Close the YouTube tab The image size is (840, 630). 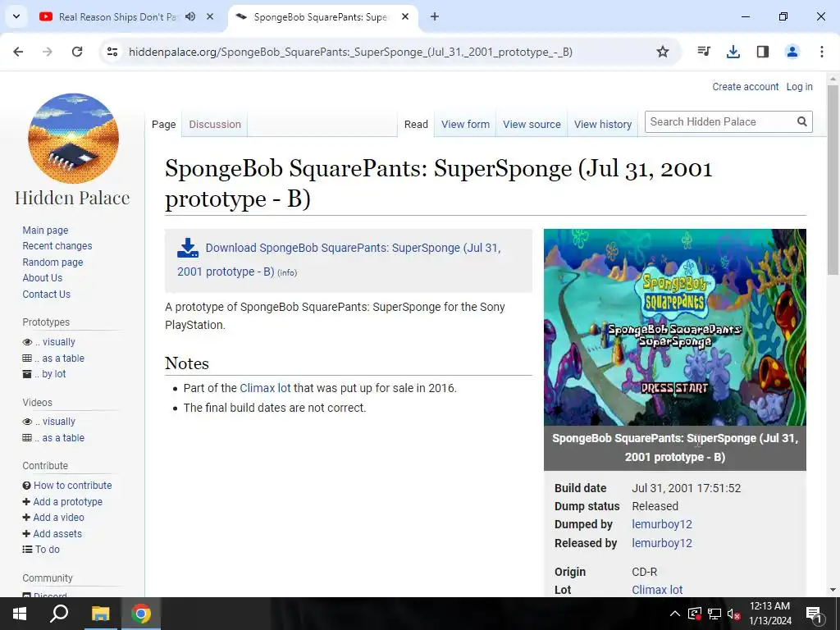[x=210, y=16]
